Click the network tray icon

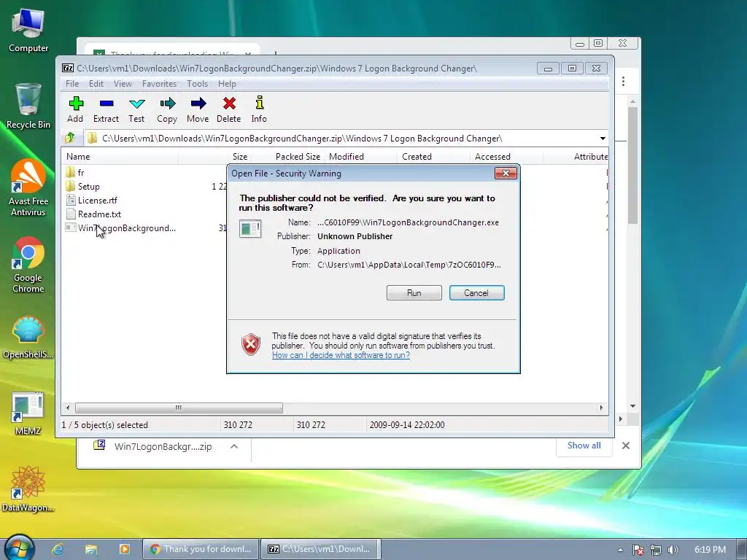pyautogui.click(x=656, y=550)
